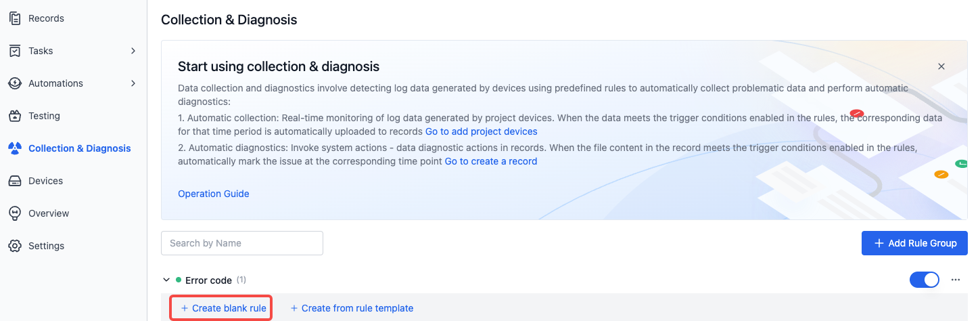This screenshot has width=980, height=321.
Task: Click the Devices drive icon
Action: click(15, 181)
